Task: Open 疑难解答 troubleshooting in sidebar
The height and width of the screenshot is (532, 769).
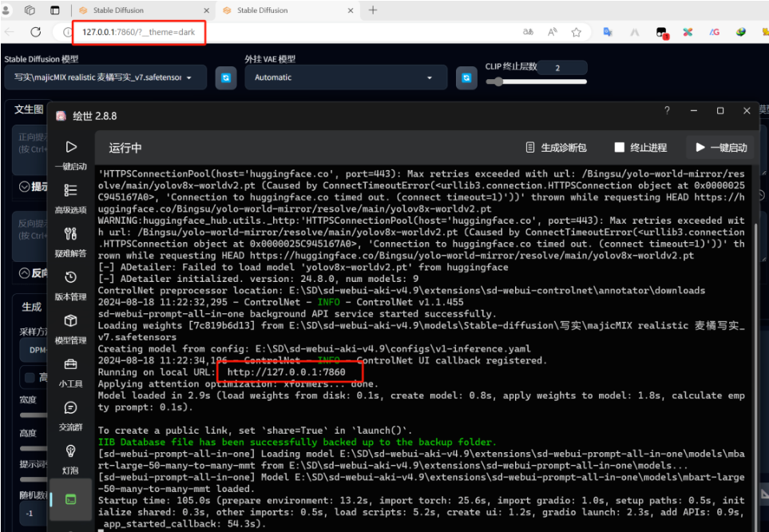Action: pyautogui.click(x=70, y=240)
